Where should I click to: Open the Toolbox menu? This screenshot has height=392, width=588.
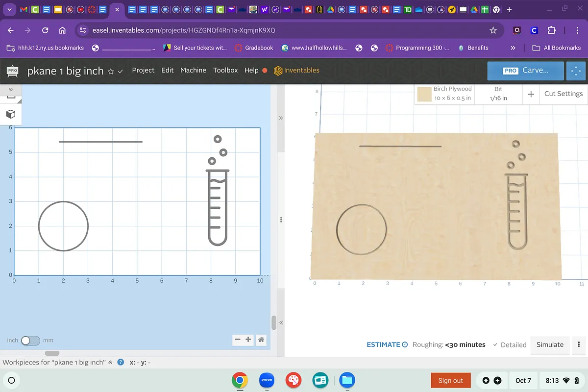(225, 71)
